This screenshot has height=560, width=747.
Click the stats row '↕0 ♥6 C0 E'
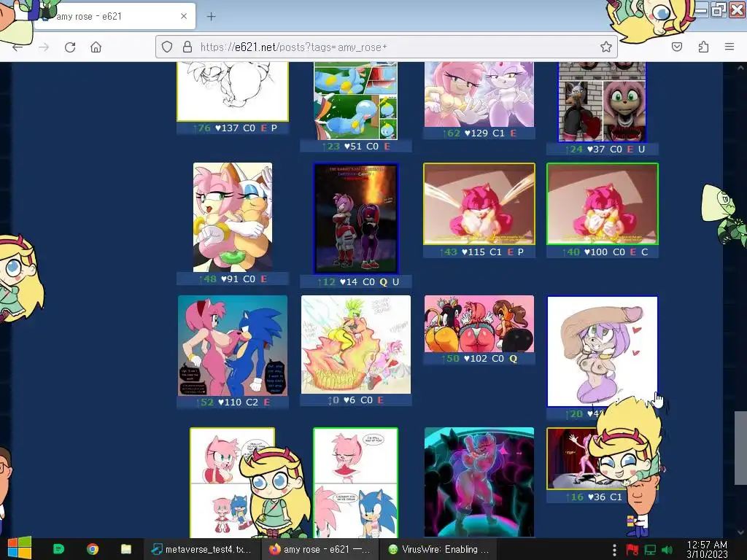356,400
